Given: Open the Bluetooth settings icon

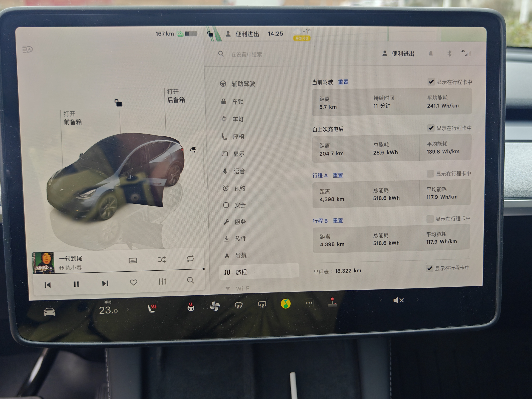Looking at the screenshot, I should [449, 53].
